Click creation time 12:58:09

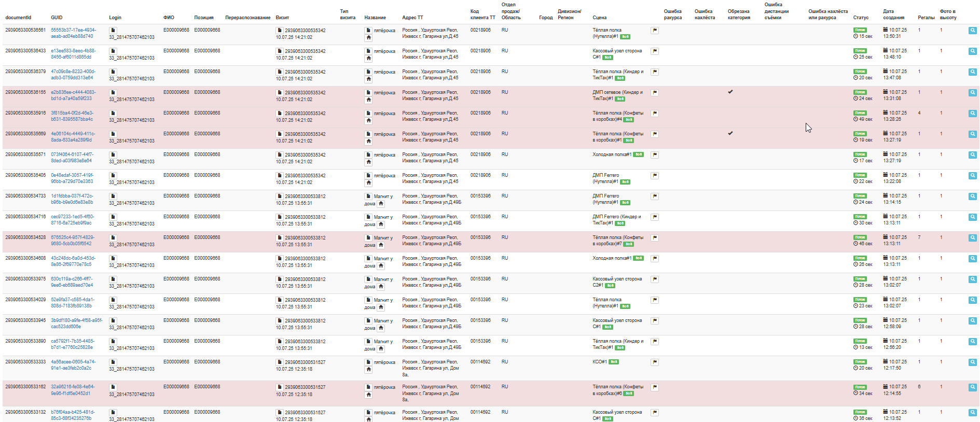(892, 327)
